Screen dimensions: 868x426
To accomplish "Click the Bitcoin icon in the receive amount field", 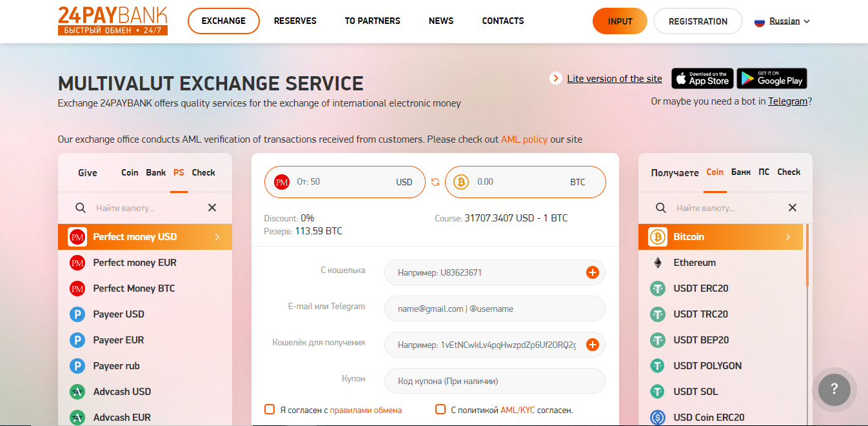I will point(461,182).
